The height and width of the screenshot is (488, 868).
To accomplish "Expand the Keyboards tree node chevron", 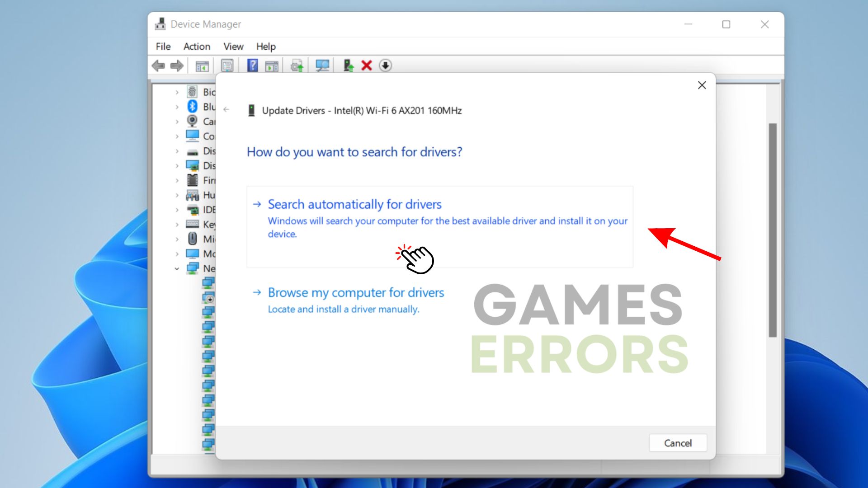I will click(177, 225).
